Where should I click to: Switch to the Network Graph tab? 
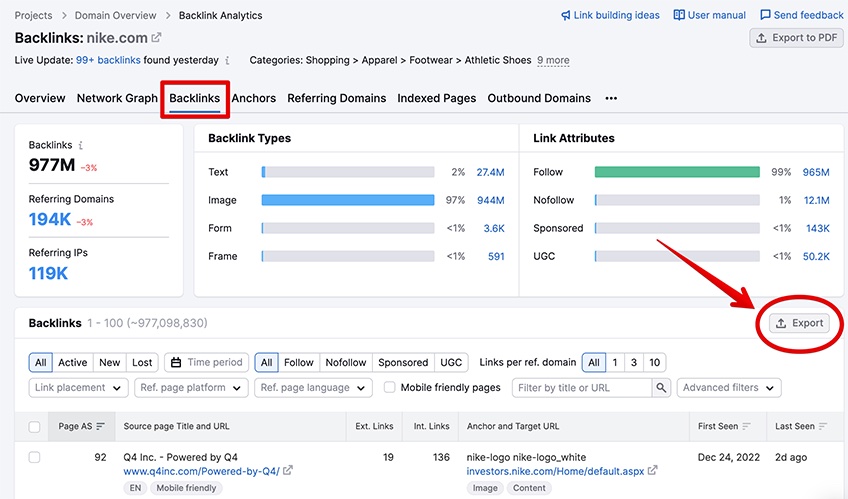117,98
